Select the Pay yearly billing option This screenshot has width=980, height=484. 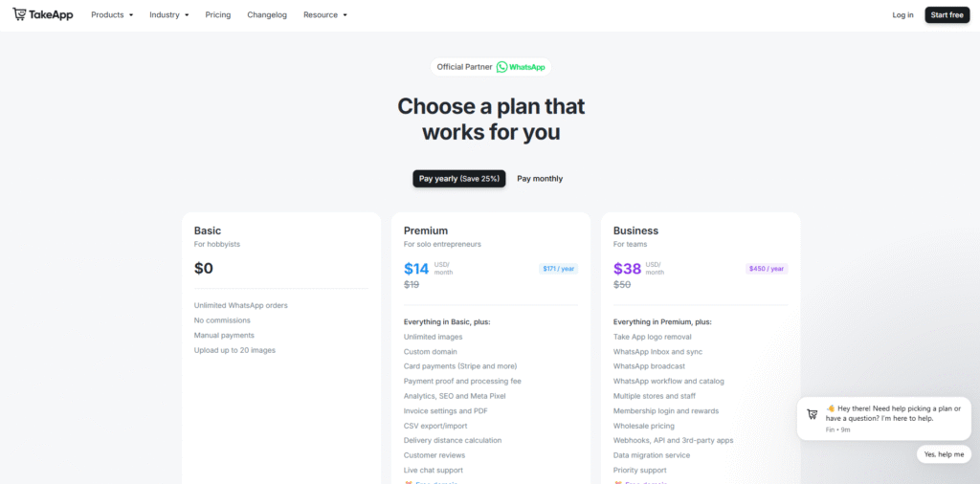click(459, 179)
